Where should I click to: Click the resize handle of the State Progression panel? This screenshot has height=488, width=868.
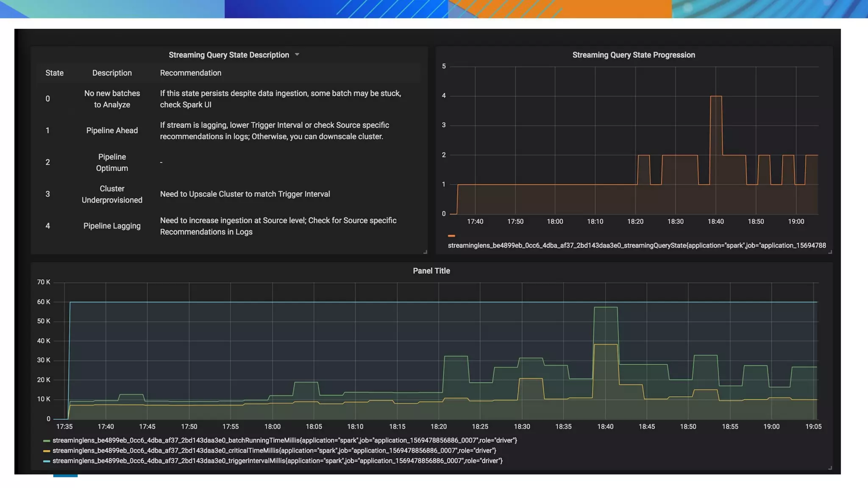830,252
